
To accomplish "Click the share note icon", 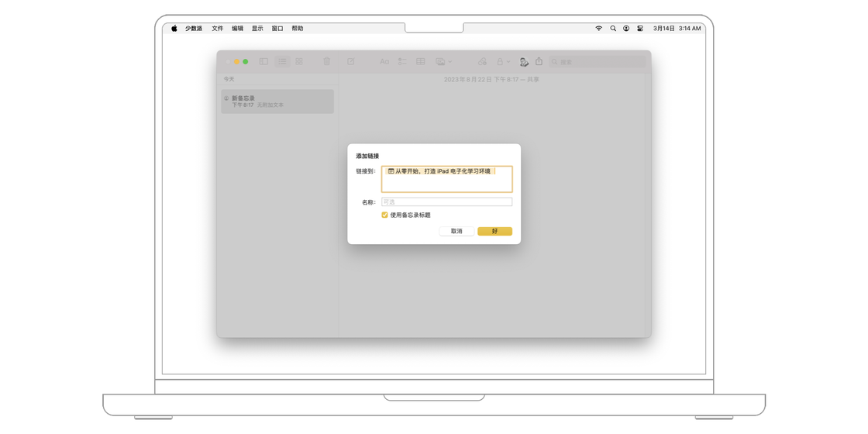I will 539,62.
